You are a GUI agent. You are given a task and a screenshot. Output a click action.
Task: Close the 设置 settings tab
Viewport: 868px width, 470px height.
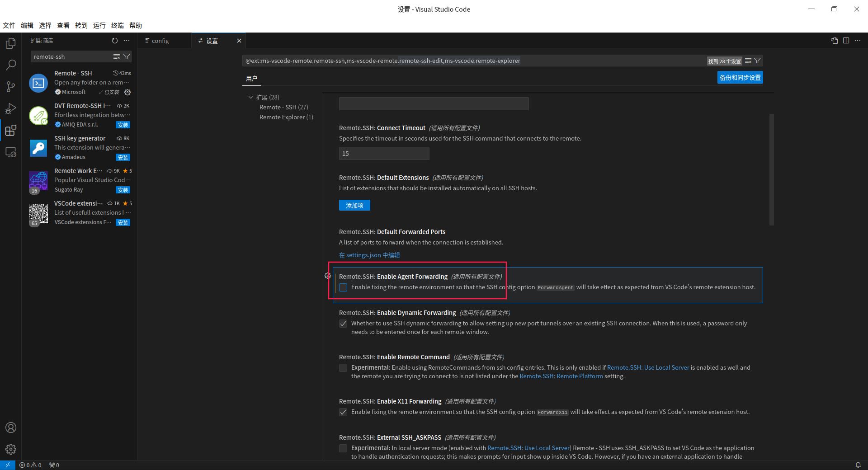239,41
